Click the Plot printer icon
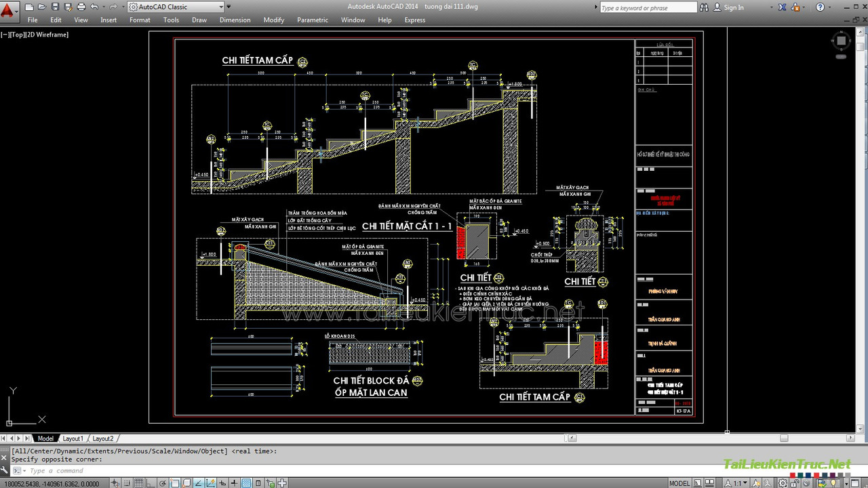 (x=81, y=7)
